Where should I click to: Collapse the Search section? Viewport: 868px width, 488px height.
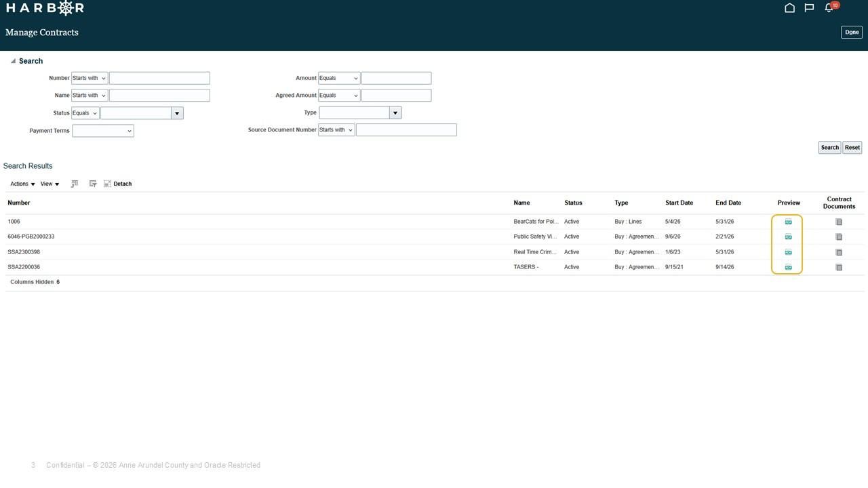[13, 61]
